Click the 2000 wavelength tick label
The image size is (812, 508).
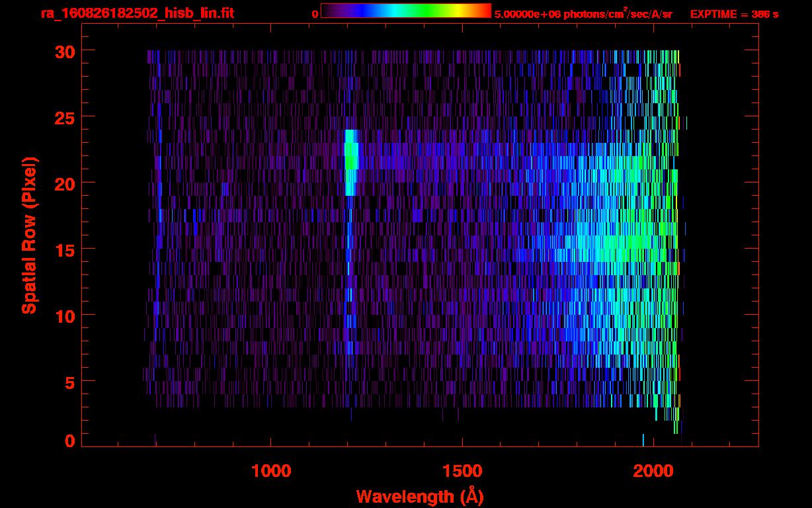(653, 470)
